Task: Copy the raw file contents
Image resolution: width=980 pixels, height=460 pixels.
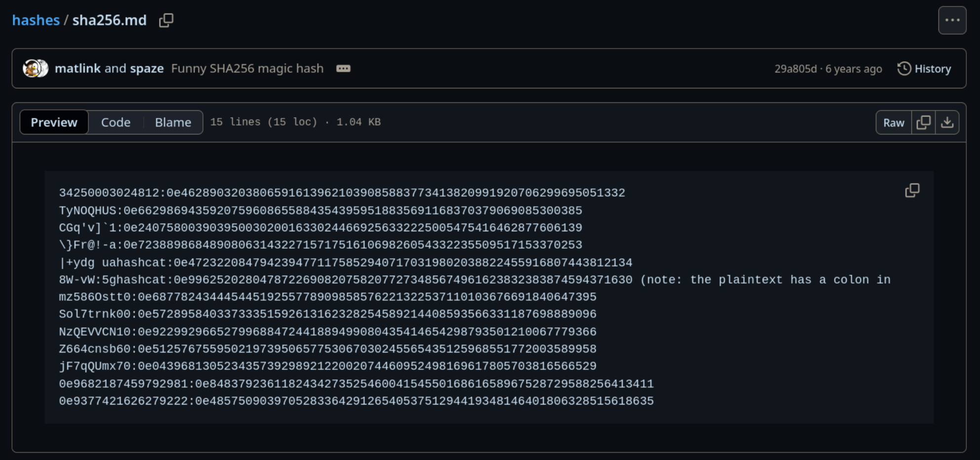Action: pos(923,123)
